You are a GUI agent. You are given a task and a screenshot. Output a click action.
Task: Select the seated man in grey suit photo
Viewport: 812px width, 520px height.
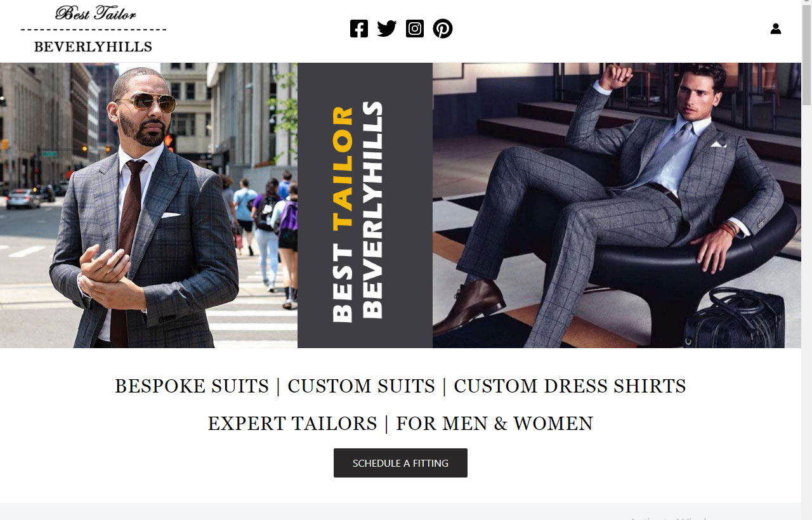click(617, 205)
